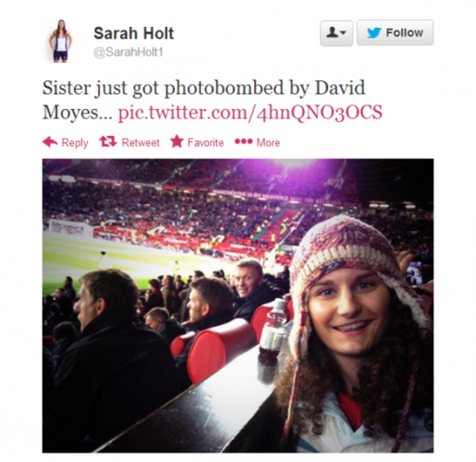The height and width of the screenshot is (462, 476).
Task: Select the Reply text label
Action: [x=75, y=142]
